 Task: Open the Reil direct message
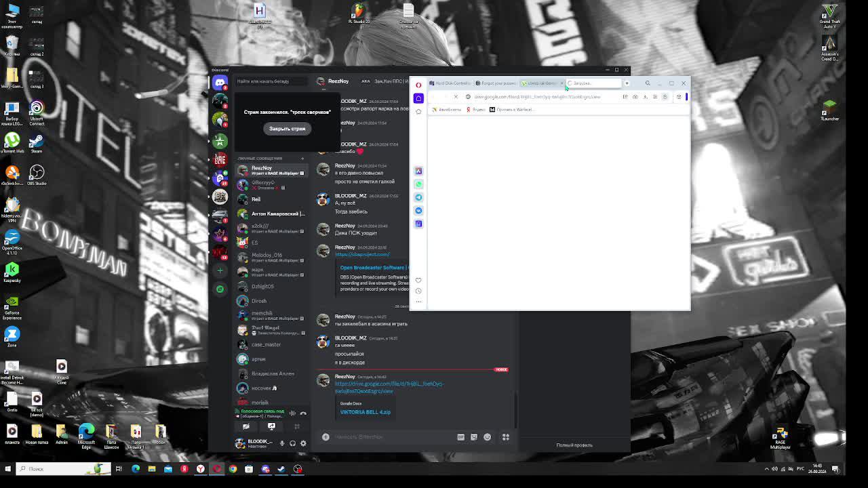point(271,199)
